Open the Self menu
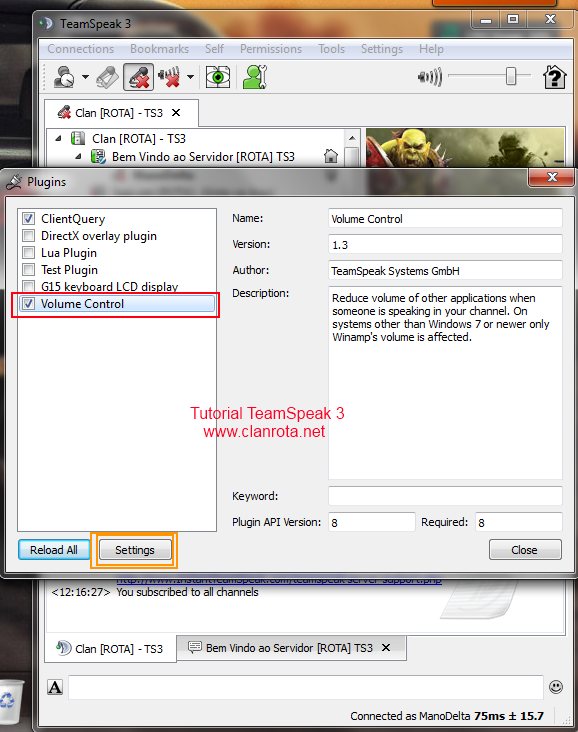Viewport: 578px width, 732px height. click(214, 49)
